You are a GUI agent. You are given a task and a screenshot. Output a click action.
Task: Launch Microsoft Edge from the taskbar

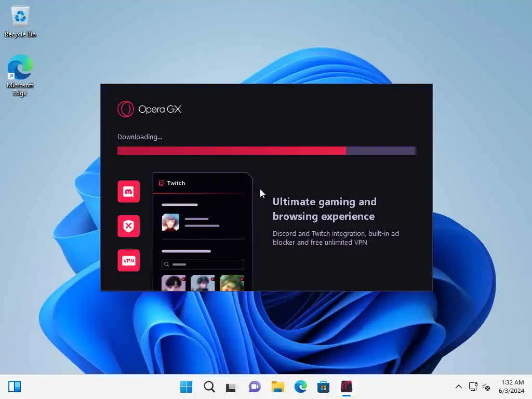(x=301, y=387)
